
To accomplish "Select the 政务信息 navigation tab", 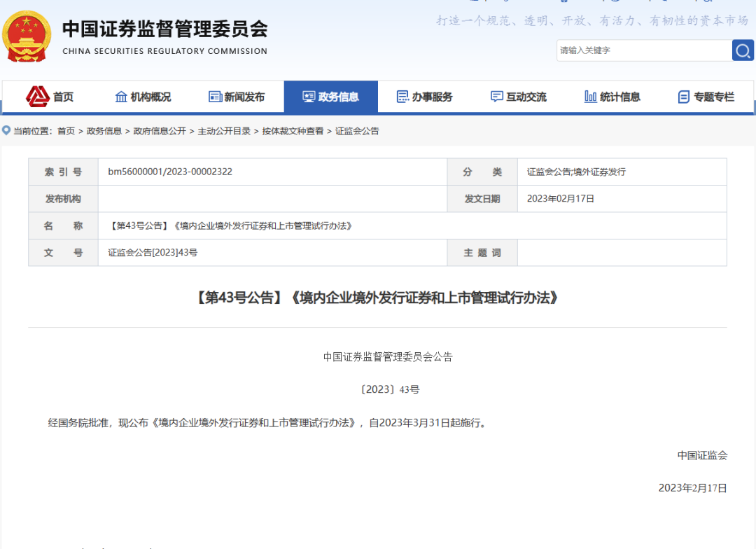I will coord(330,97).
